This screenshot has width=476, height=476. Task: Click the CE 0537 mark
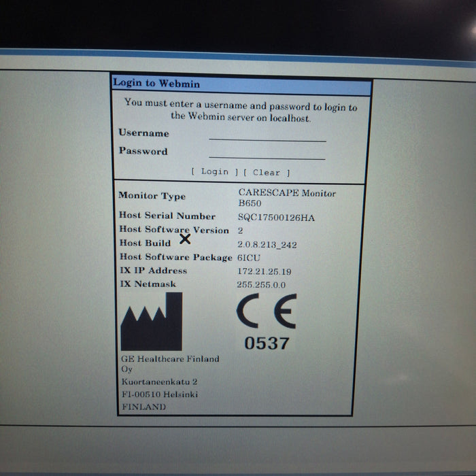(267, 322)
